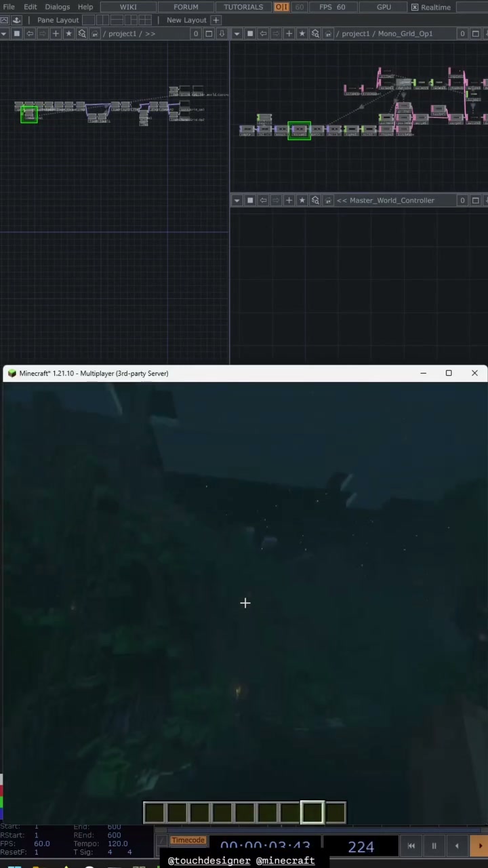488x868 pixels.
Task: Add a new layout with plus icon
Action: (216, 20)
